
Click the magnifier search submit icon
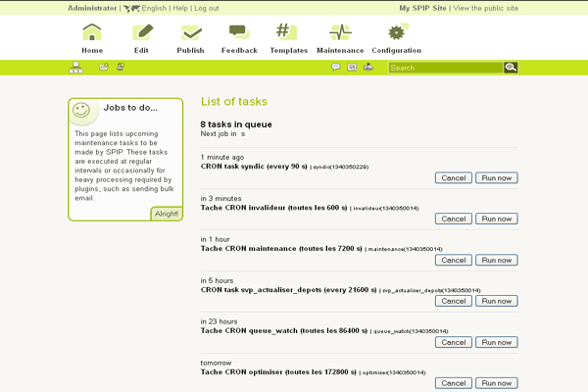click(511, 68)
